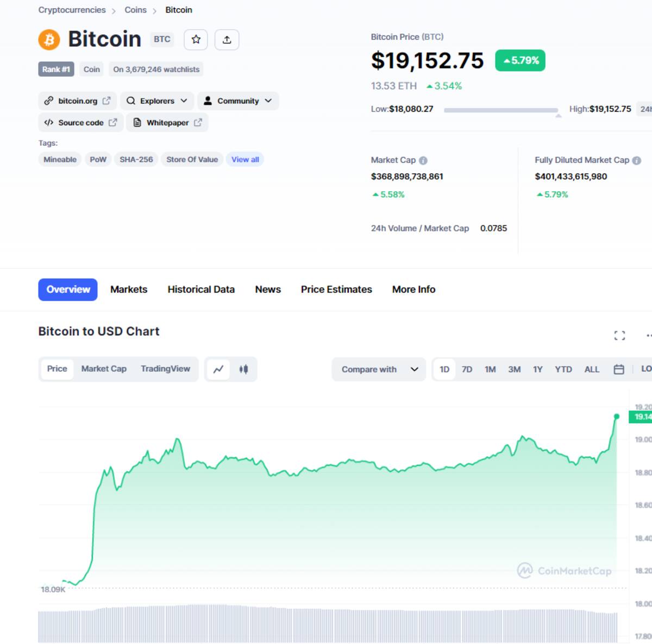Open the Community dropdown
This screenshot has width=652, height=644.
[238, 101]
